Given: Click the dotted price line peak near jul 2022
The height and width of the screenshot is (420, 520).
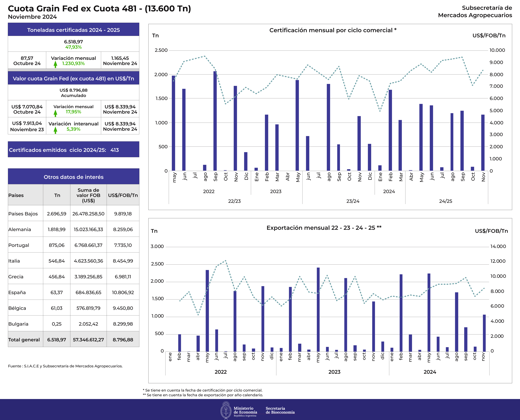Looking at the screenshot, I should coord(225,261).
